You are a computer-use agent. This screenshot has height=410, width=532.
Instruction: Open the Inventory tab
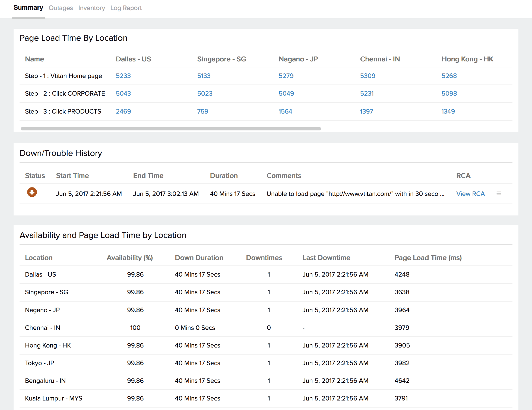point(91,8)
